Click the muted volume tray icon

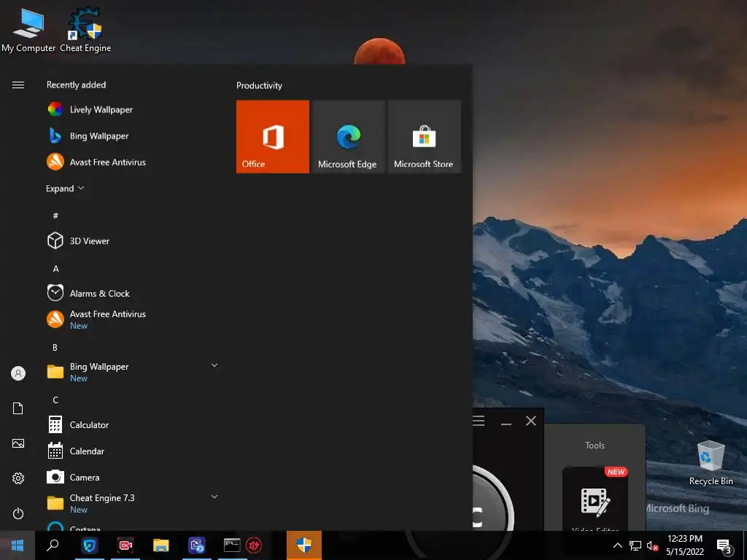click(652, 545)
